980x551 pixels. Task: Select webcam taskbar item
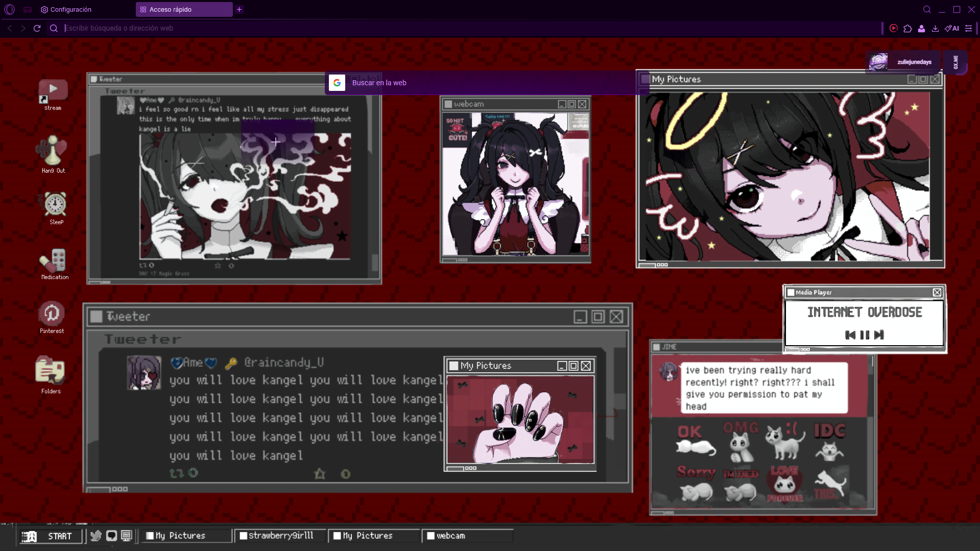[x=467, y=536]
